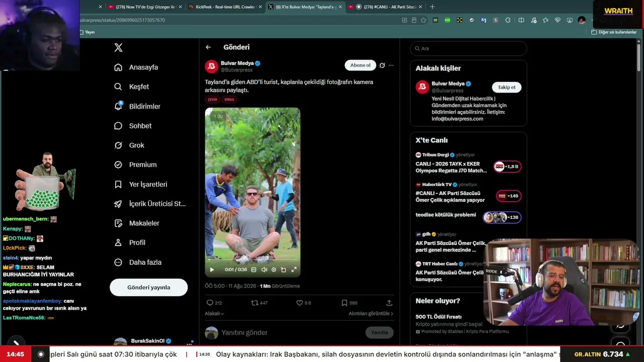Open teodise kötülük problemi live space
Viewport: 644px width, 362px height.
(x=468, y=216)
